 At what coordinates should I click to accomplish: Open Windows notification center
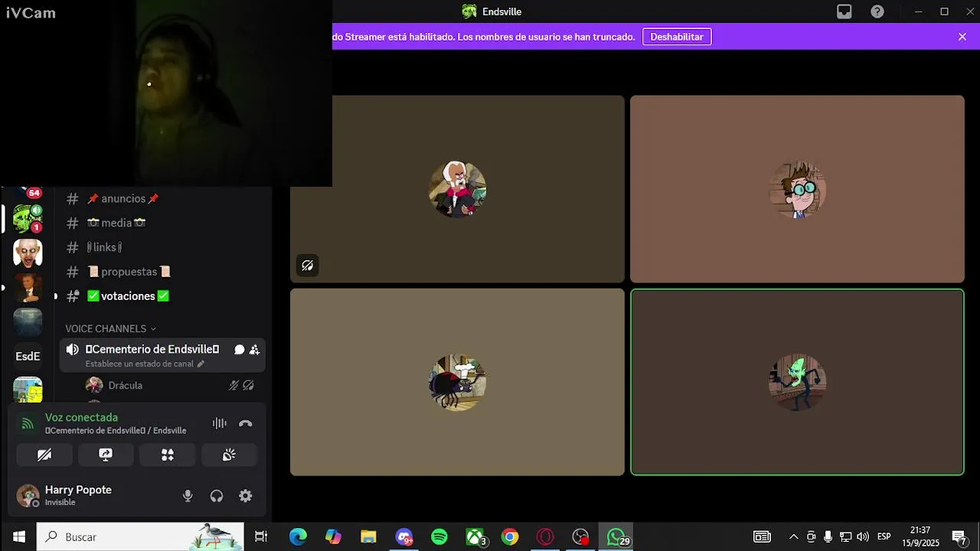pyautogui.click(x=959, y=536)
